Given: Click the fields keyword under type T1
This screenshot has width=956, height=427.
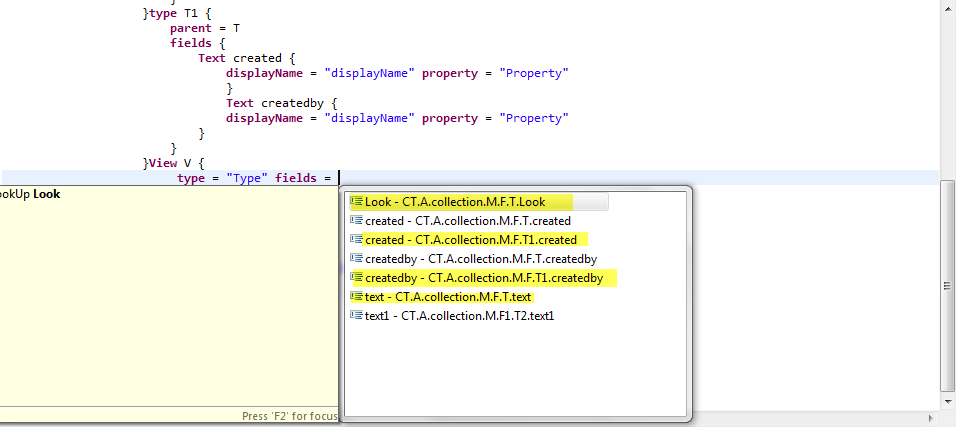Looking at the screenshot, I should (191, 43).
